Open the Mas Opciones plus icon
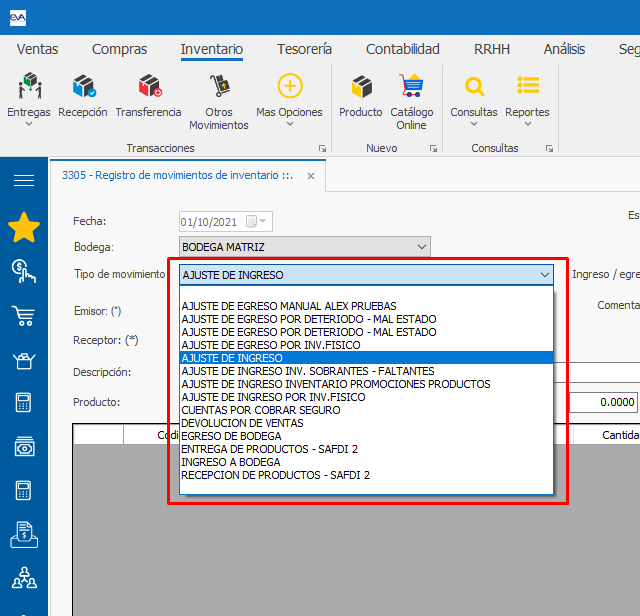Viewport: 640px width, 616px height. [x=289, y=88]
